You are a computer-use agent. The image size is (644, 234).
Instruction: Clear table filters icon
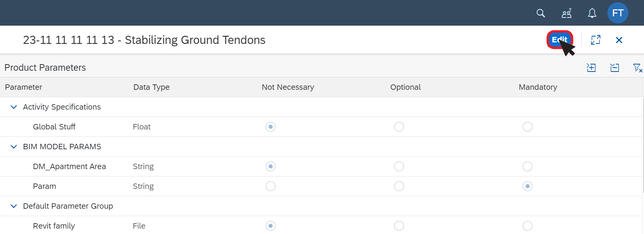637,68
